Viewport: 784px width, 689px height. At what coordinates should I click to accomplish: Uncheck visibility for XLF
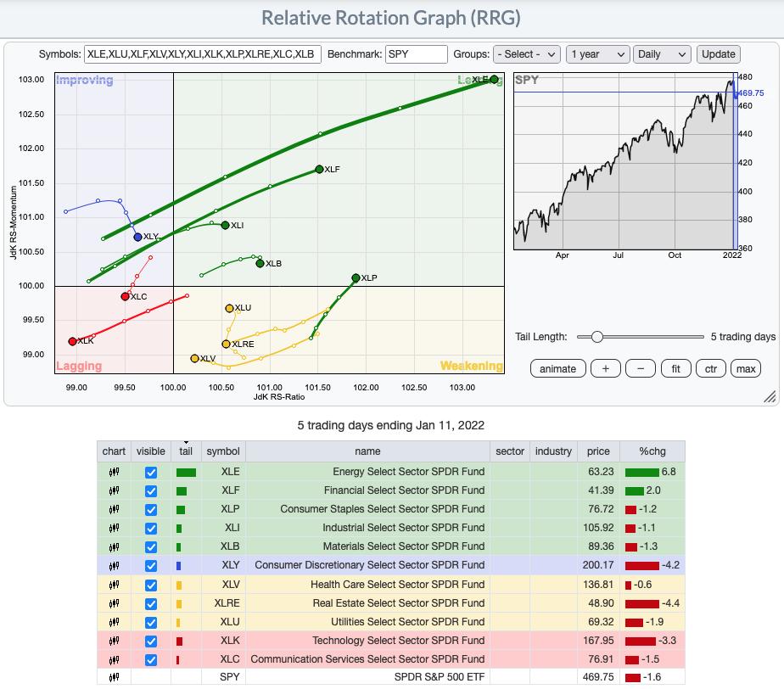pyautogui.click(x=150, y=491)
